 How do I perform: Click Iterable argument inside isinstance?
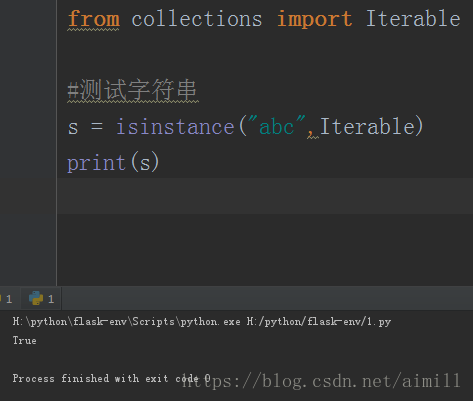pyautogui.click(x=367, y=126)
